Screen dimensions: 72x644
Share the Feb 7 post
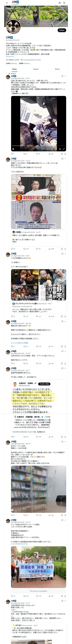click(65, 317)
